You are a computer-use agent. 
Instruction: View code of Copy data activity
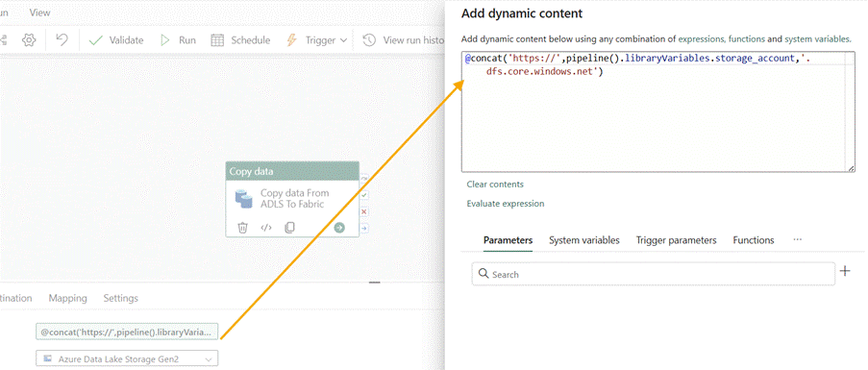point(266,228)
